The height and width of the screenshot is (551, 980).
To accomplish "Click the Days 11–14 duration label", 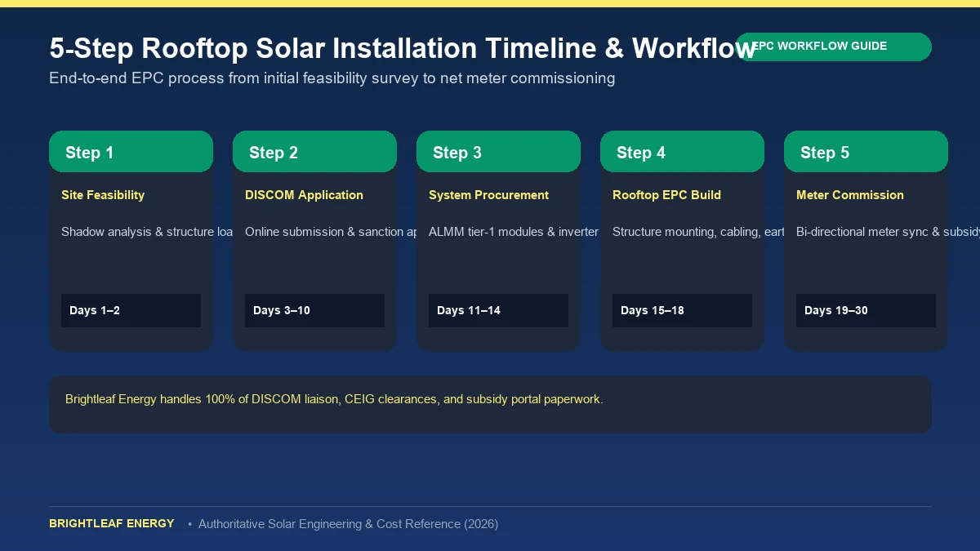I will 498,310.
